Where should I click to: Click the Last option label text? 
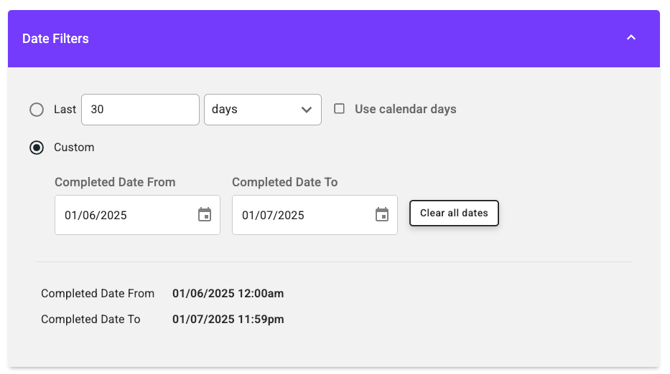pyautogui.click(x=65, y=109)
